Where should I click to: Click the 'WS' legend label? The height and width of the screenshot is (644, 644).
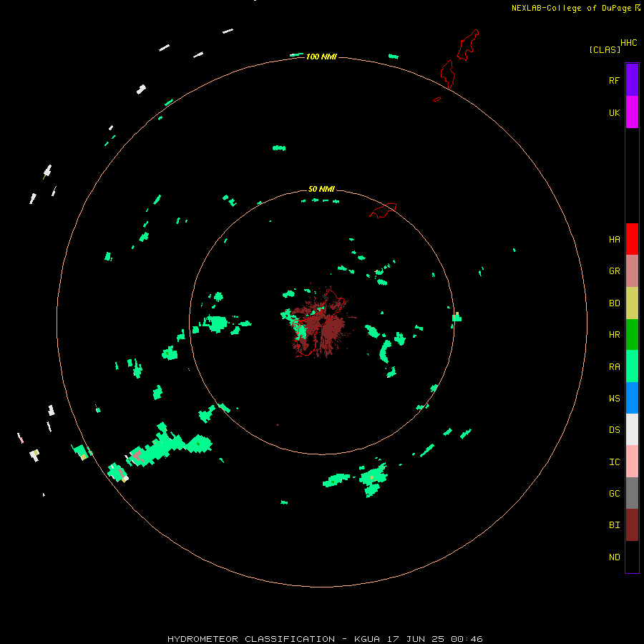pos(614,398)
